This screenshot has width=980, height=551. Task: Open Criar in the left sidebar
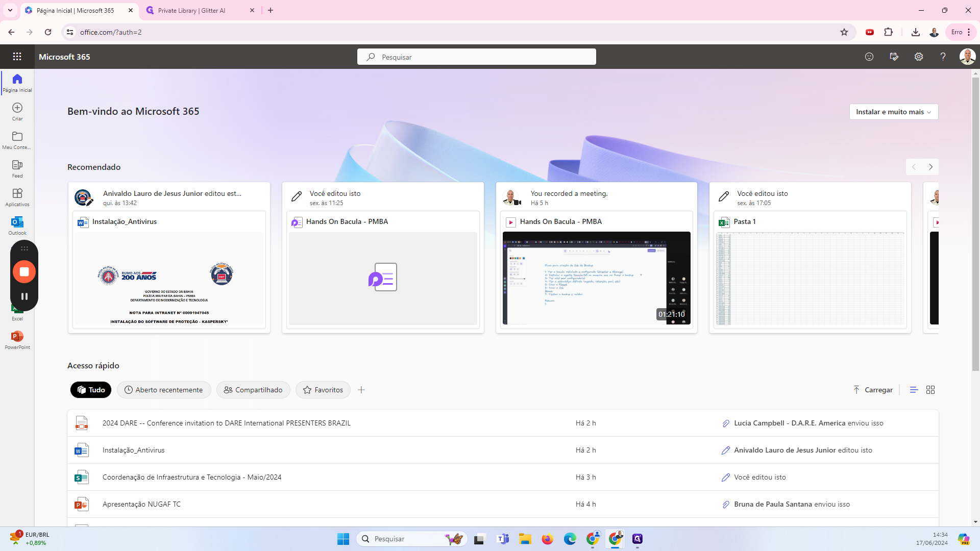(17, 111)
